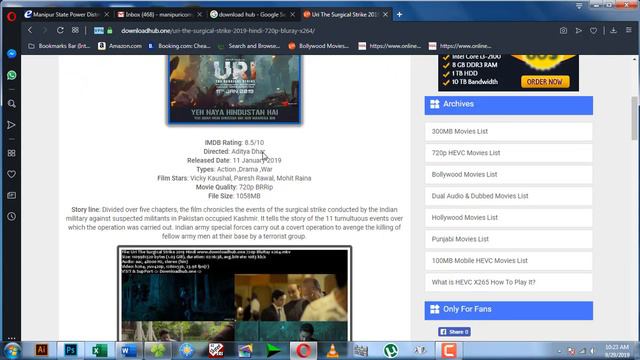Open the sidebar search icon

click(11, 104)
